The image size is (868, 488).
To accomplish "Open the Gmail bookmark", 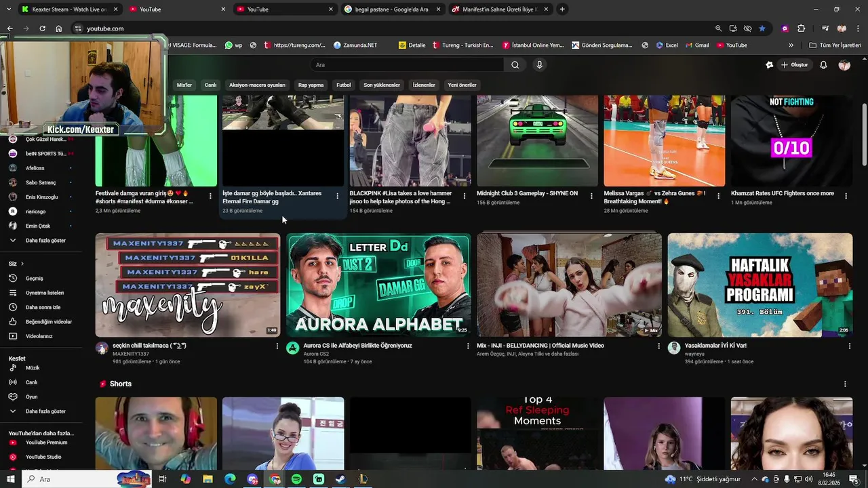I will pyautogui.click(x=696, y=45).
